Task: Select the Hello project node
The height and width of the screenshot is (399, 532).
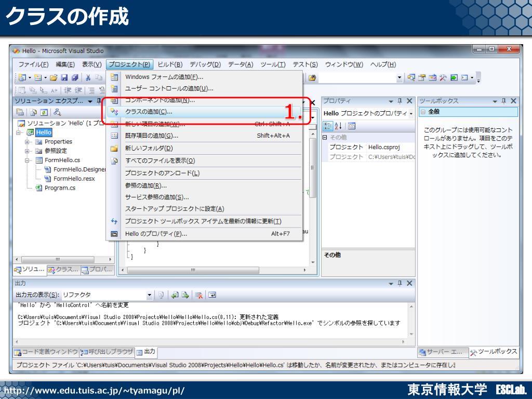Action: 44,132
